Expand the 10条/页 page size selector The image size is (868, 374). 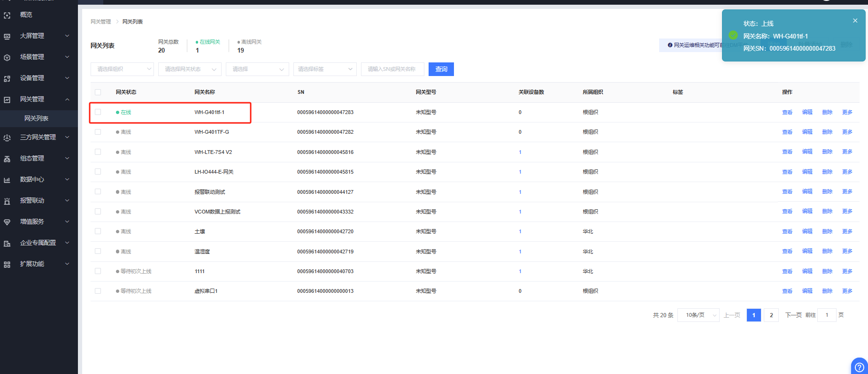(698, 315)
